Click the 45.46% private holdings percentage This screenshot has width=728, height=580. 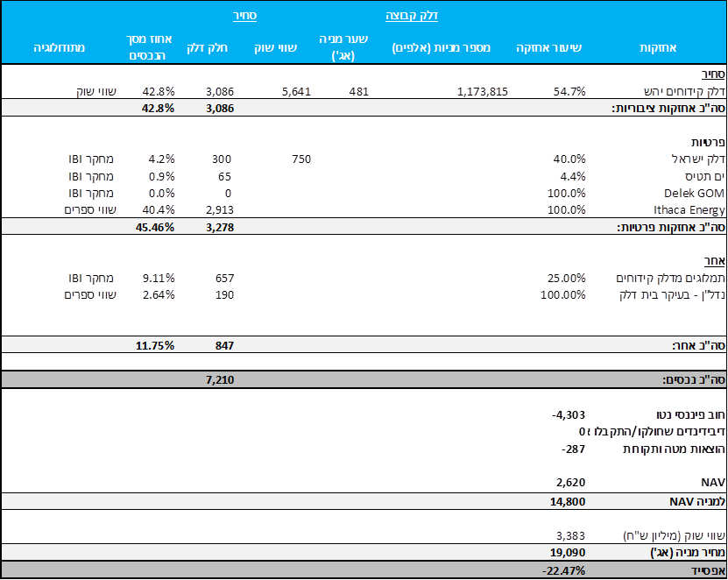155,228
